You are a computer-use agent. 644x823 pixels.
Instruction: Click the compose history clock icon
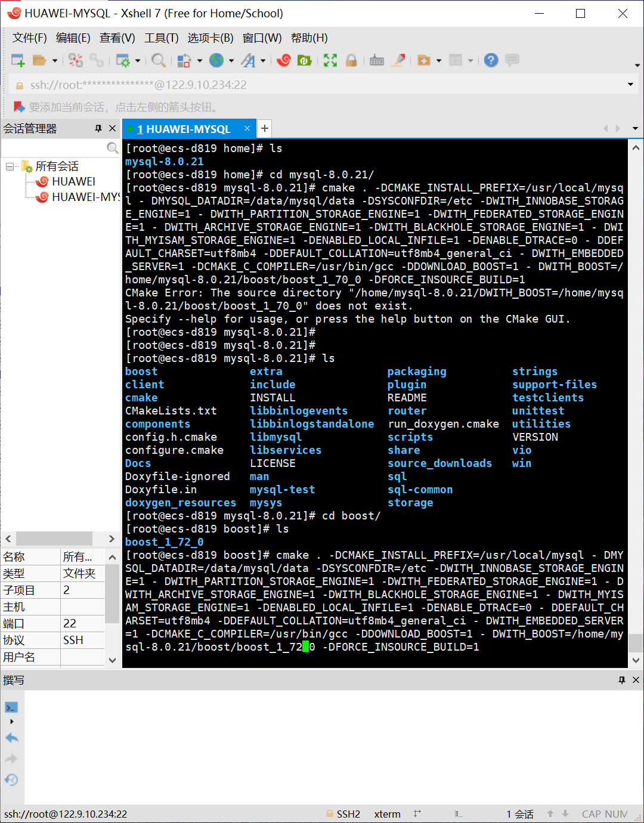pos(11,780)
